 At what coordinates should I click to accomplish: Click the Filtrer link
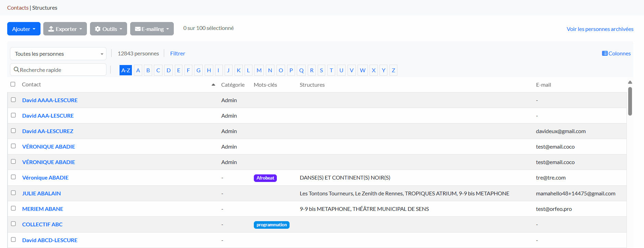tap(178, 53)
